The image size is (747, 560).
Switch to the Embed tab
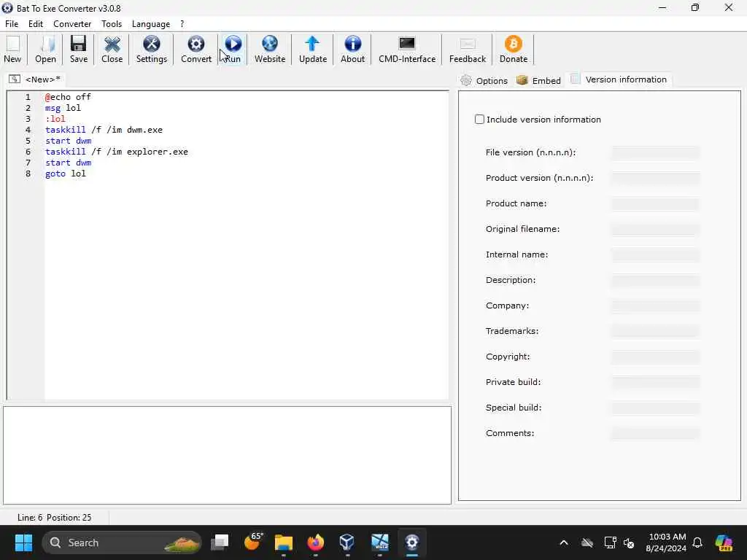coord(538,80)
